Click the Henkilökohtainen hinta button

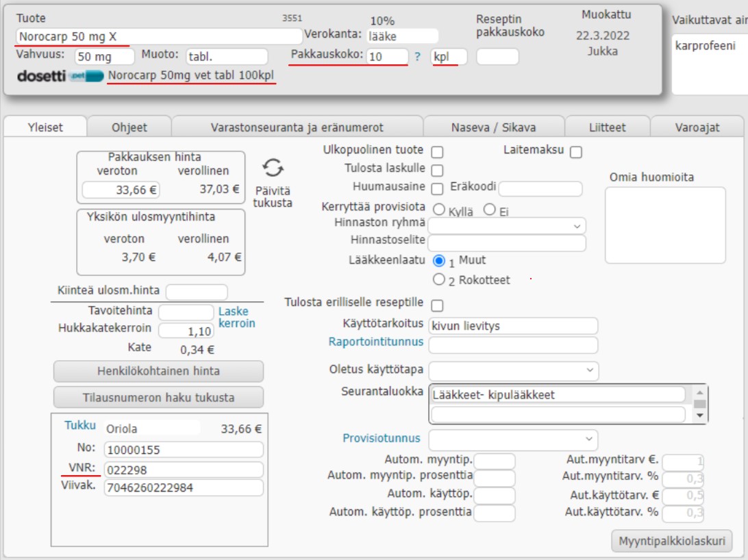click(x=158, y=371)
